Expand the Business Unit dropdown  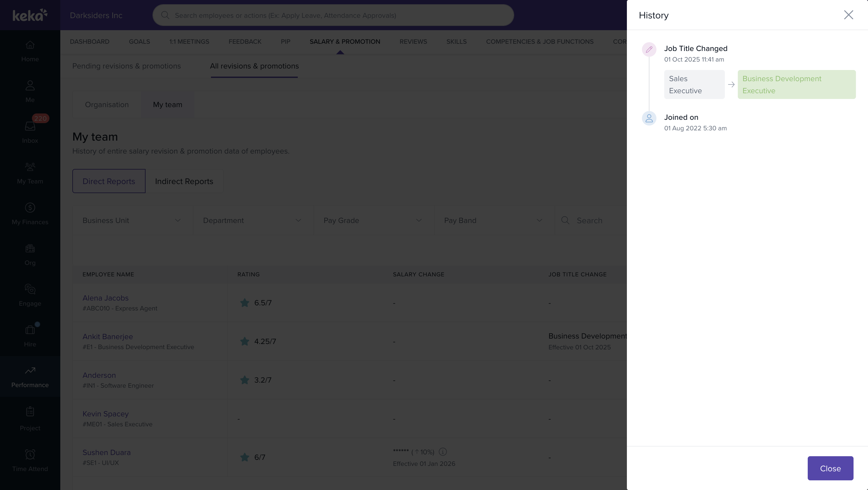[x=132, y=221]
